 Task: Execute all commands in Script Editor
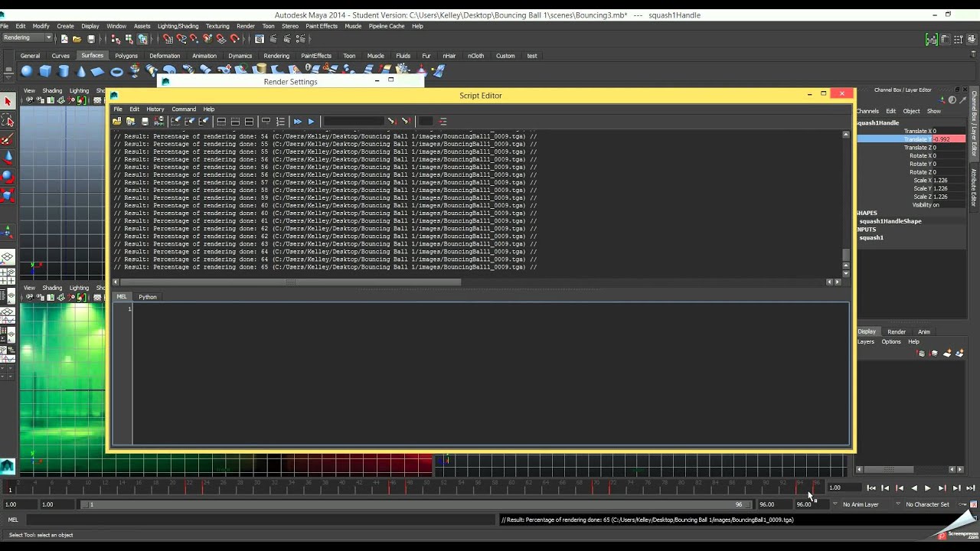coord(297,122)
